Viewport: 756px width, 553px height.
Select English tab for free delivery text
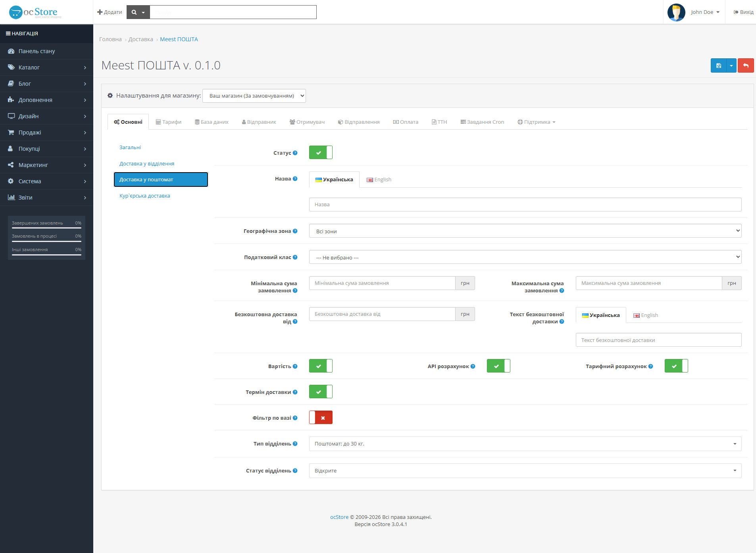(x=646, y=315)
